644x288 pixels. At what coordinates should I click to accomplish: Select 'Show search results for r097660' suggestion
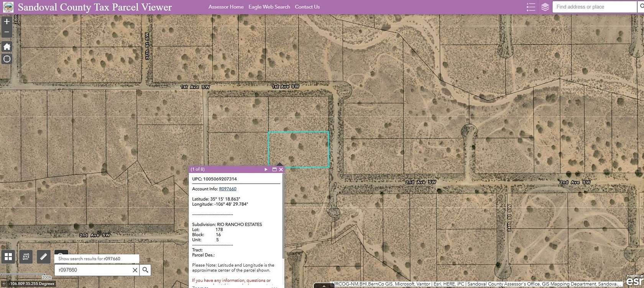97,258
